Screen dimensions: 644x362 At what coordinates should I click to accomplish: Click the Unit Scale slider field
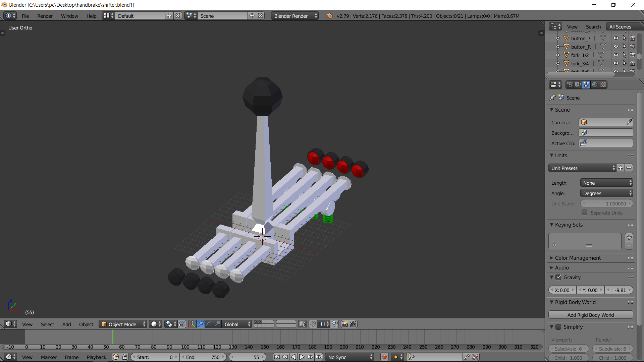point(606,204)
